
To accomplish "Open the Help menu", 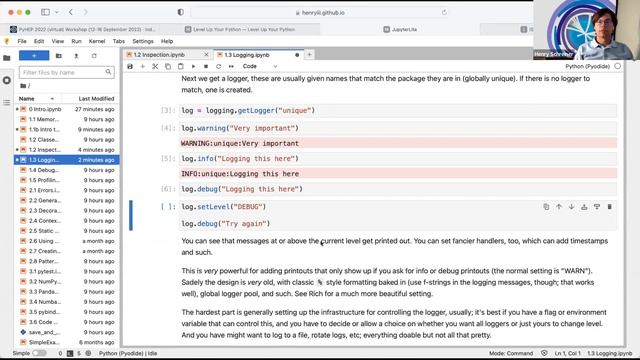I will tap(167, 41).
